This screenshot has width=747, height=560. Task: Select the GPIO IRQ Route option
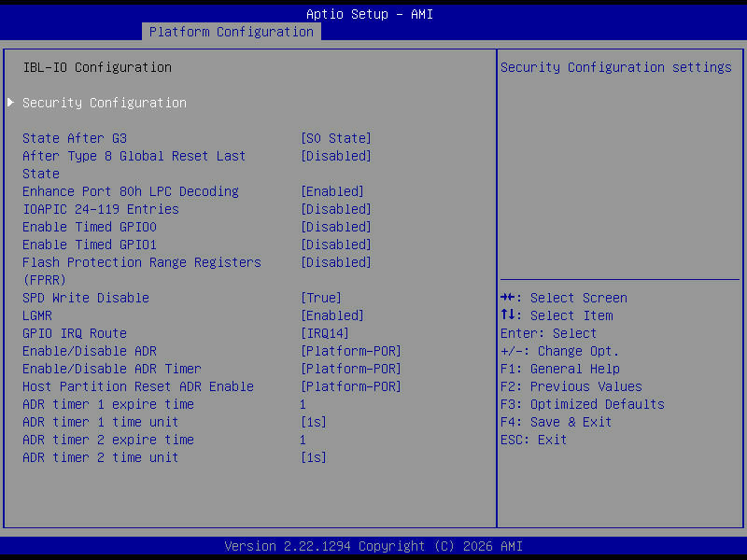click(x=75, y=333)
